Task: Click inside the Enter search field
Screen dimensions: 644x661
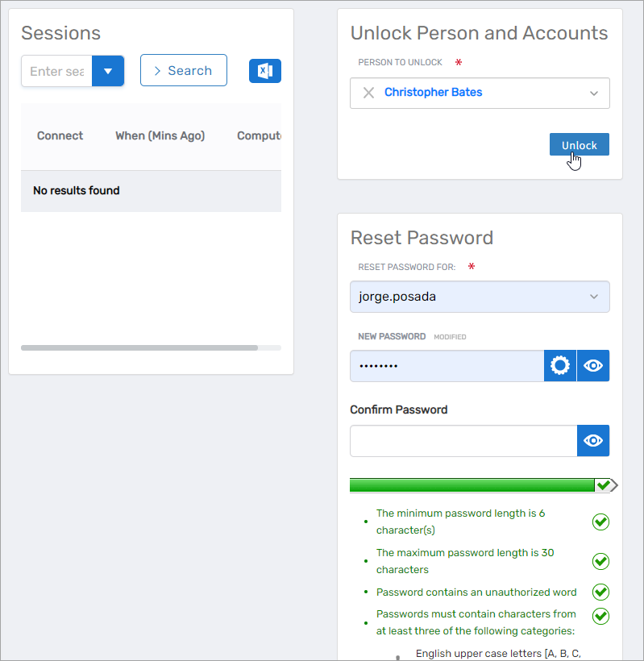Action: click(56, 70)
